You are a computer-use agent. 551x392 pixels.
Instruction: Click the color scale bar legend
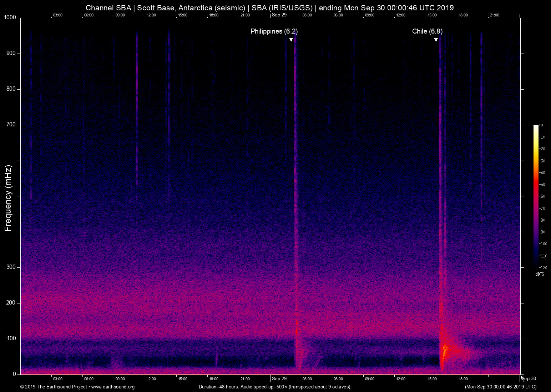[536, 196]
